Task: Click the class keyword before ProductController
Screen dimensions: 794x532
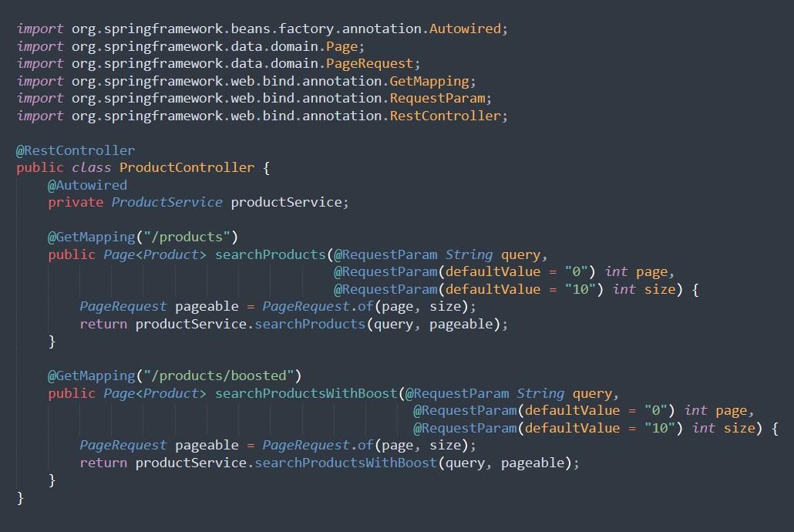Action: click(91, 167)
